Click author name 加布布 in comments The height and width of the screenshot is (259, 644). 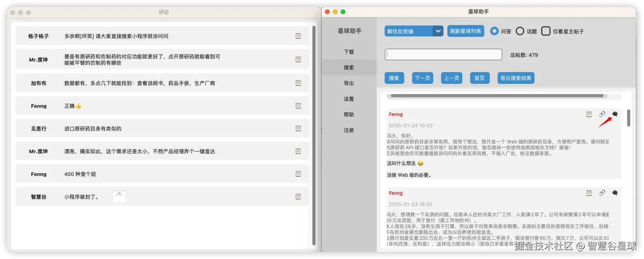pyautogui.click(x=38, y=83)
